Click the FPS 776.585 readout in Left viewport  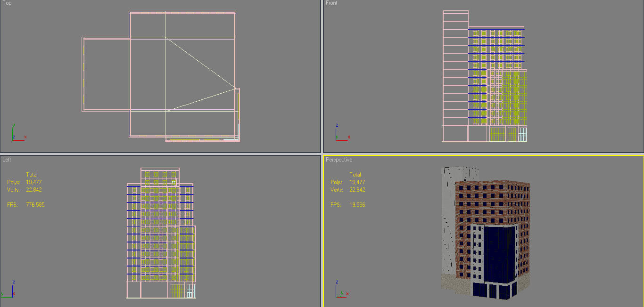(x=26, y=205)
